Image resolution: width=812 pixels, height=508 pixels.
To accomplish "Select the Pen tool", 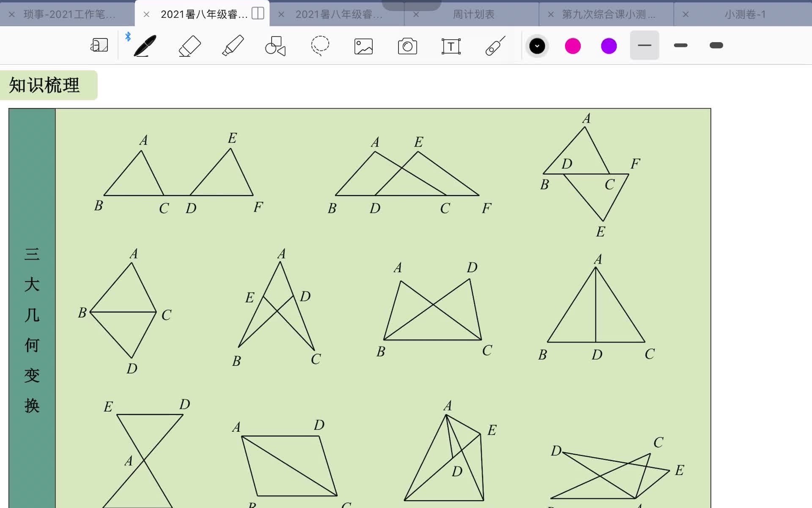I will point(145,46).
